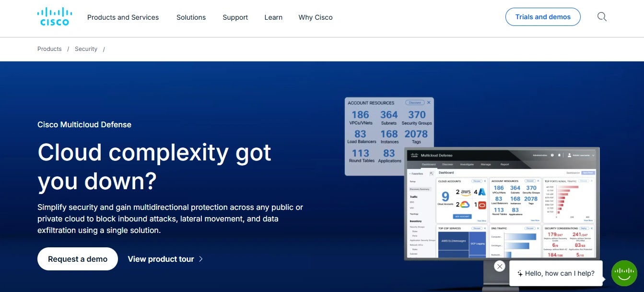This screenshot has width=644, height=292.
Task: Open the Solutions menu
Action: [191, 17]
